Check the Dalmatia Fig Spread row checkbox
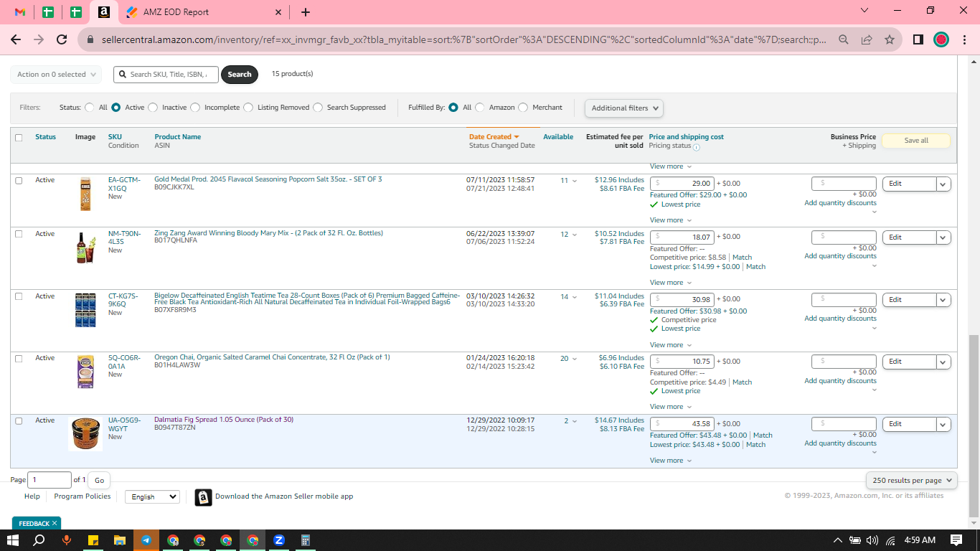Image resolution: width=980 pixels, height=551 pixels. coord(19,421)
